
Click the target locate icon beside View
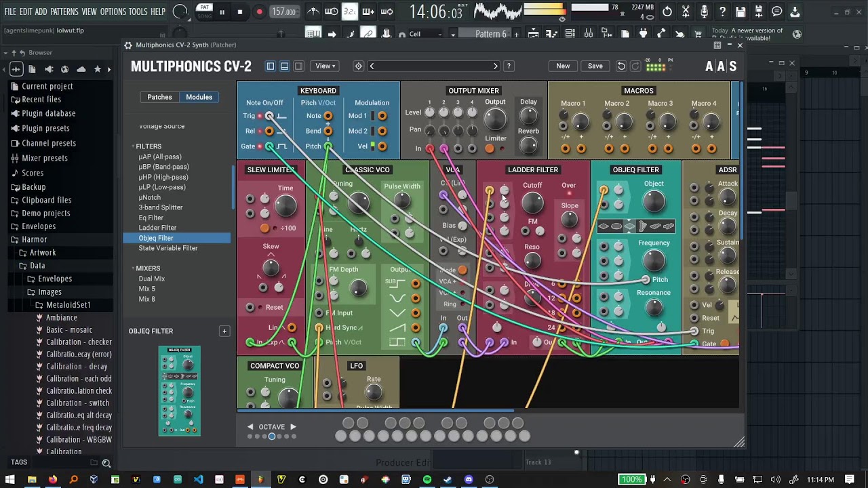(359, 66)
